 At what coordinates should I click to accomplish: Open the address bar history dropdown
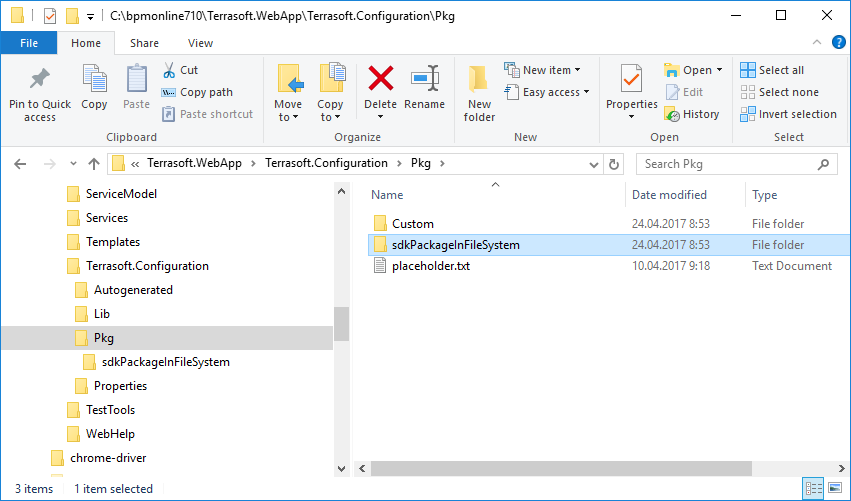pos(596,164)
